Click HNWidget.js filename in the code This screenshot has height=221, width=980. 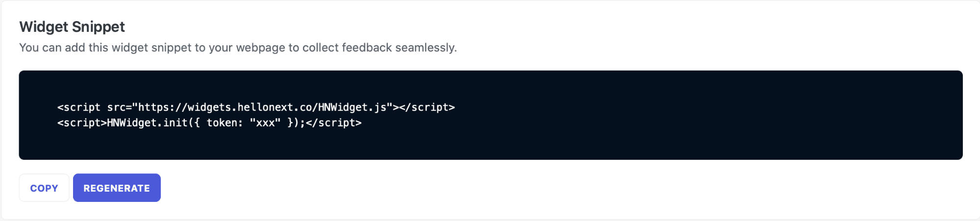[x=352, y=107]
